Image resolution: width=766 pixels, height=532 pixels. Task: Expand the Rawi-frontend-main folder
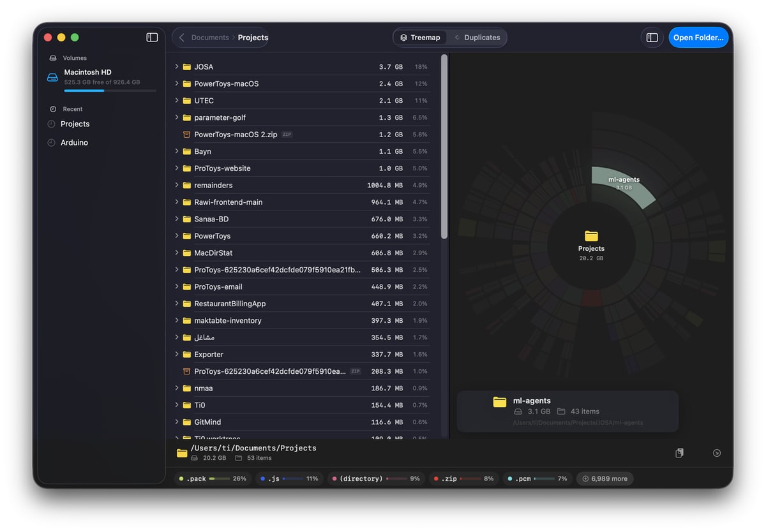177,202
